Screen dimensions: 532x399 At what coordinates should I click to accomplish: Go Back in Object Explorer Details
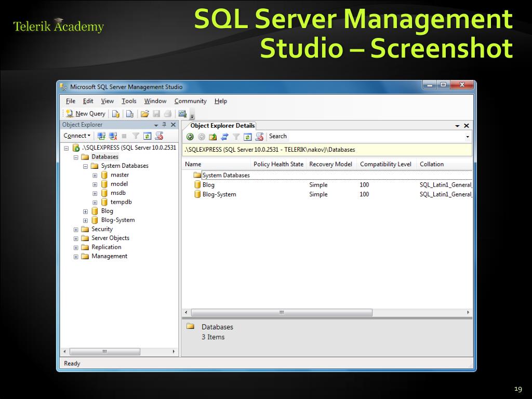tap(190, 137)
